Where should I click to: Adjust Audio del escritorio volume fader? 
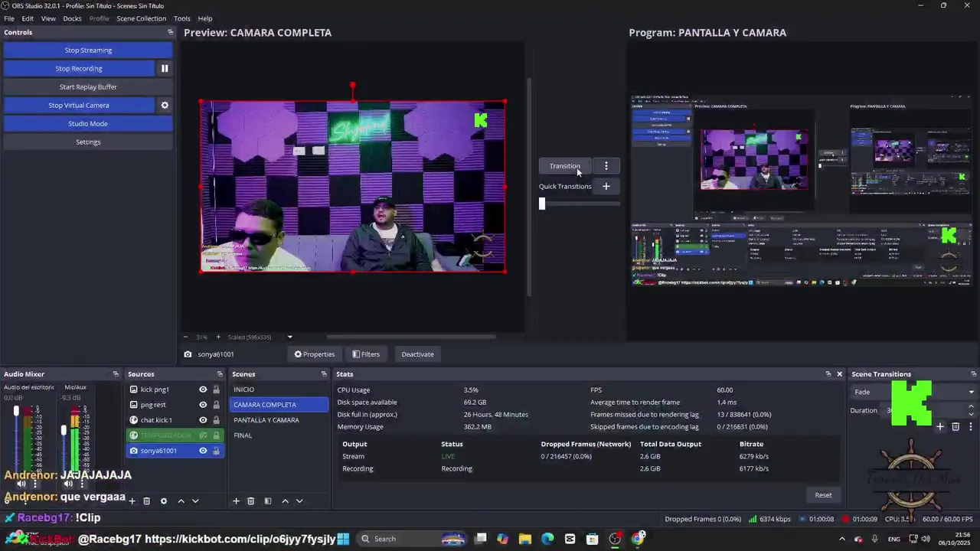(16, 412)
